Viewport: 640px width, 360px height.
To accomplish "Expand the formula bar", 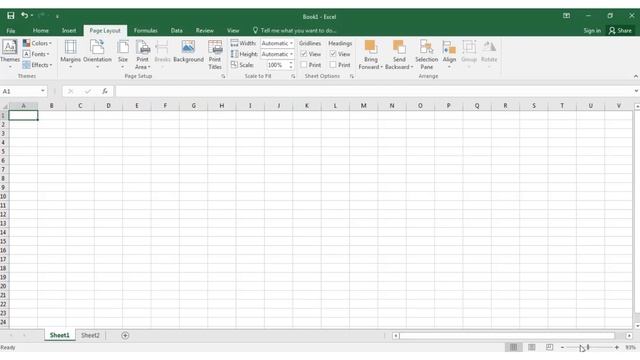I will coord(636,91).
